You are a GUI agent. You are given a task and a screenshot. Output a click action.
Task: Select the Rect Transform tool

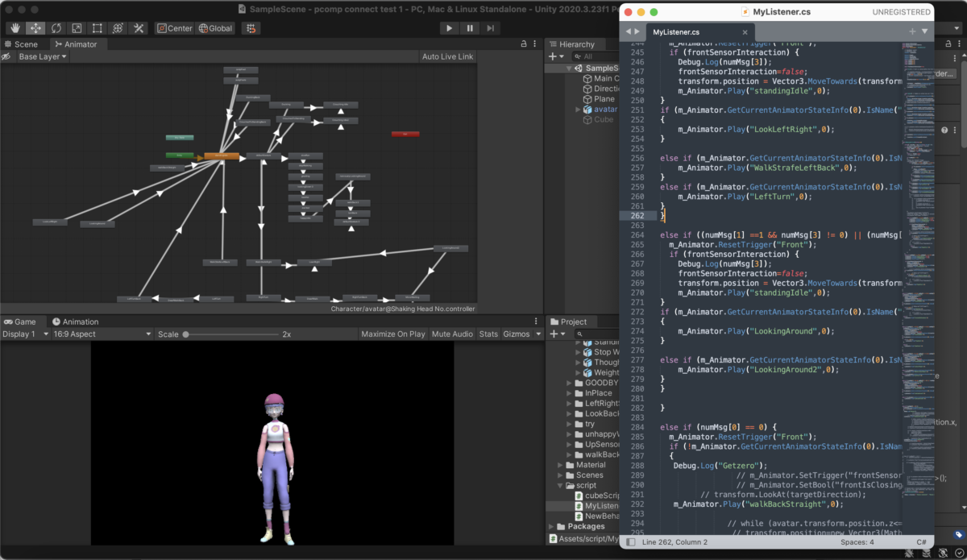click(x=98, y=28)
